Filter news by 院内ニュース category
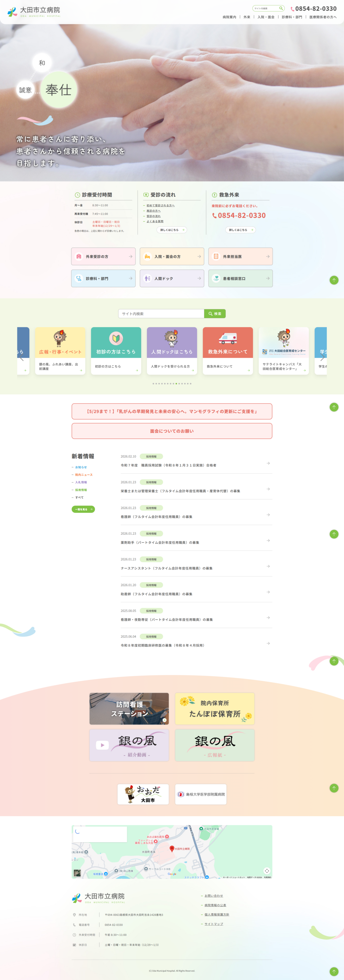 pos(84,475)
